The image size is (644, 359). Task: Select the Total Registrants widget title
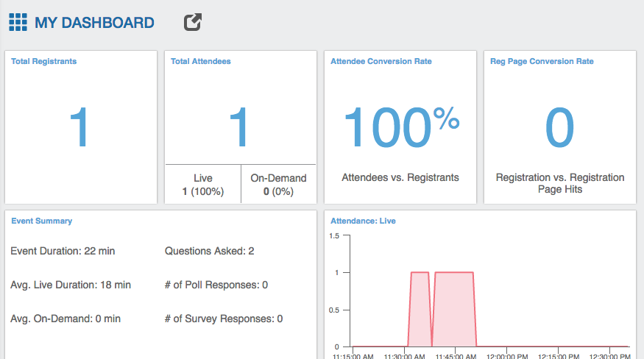click(x=44, y=62)
